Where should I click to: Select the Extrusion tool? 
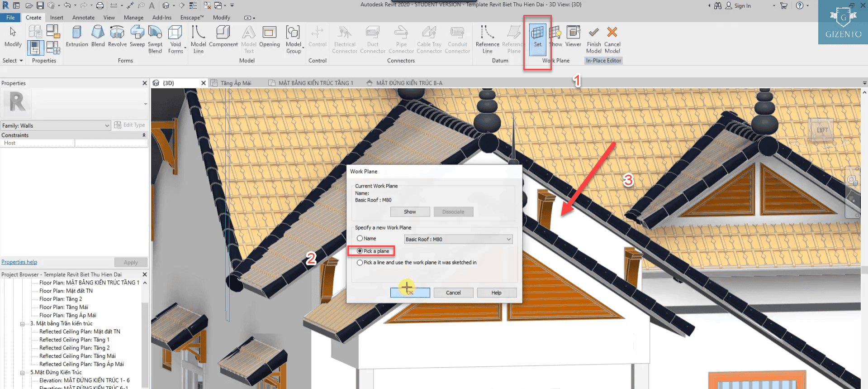(77, 36)
